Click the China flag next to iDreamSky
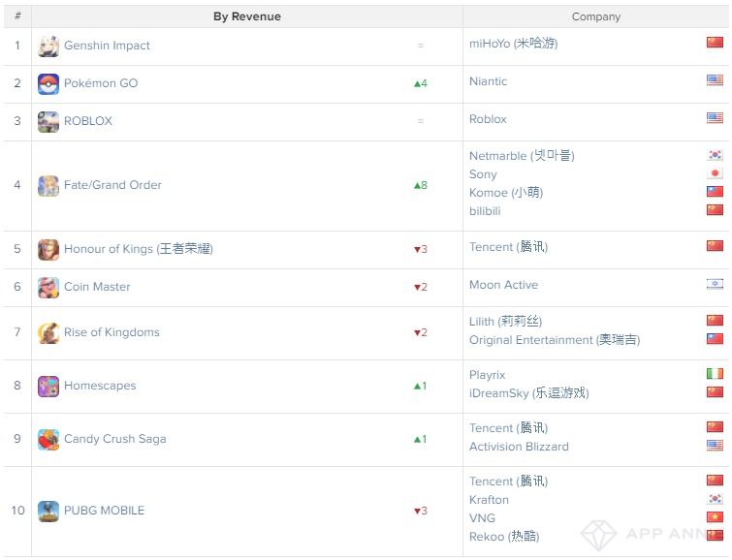The image size is (732, 560). pos(715,392)
